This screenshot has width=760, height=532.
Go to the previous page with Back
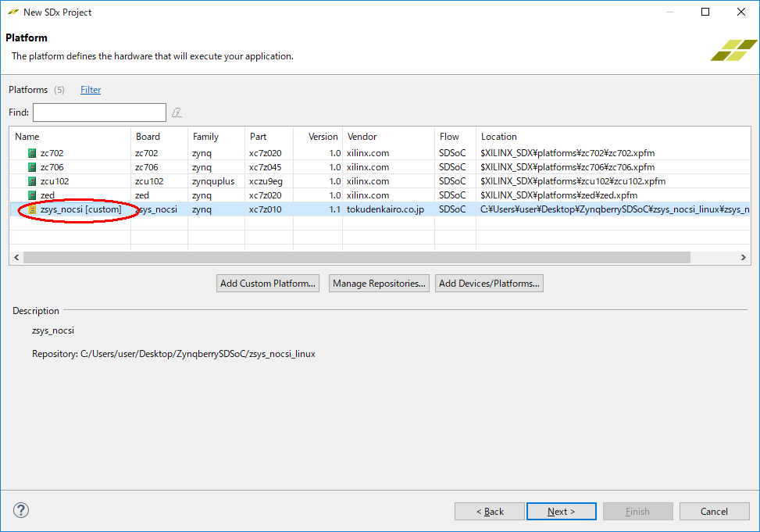click(490, 512)
